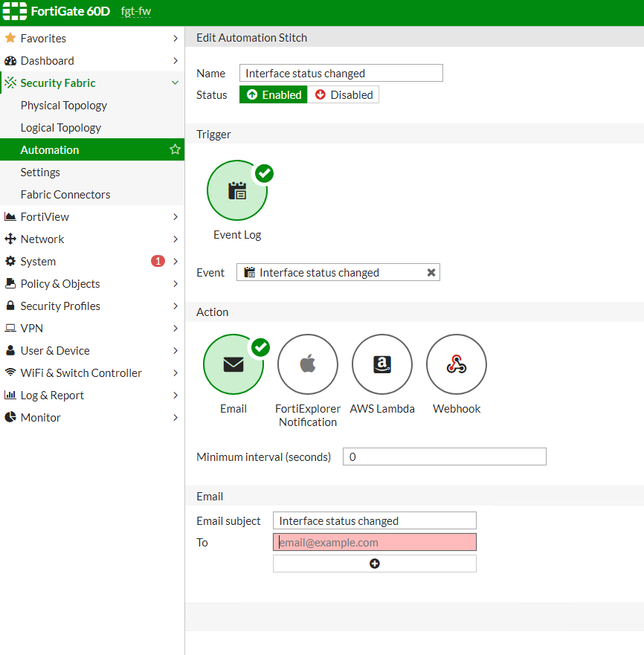Open Physical Topology page
Screen dimensions: 644x655
tap(64, 106)
